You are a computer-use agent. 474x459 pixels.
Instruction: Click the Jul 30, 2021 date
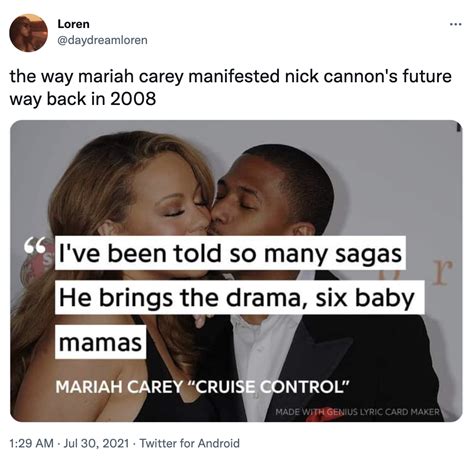(96, 443)
